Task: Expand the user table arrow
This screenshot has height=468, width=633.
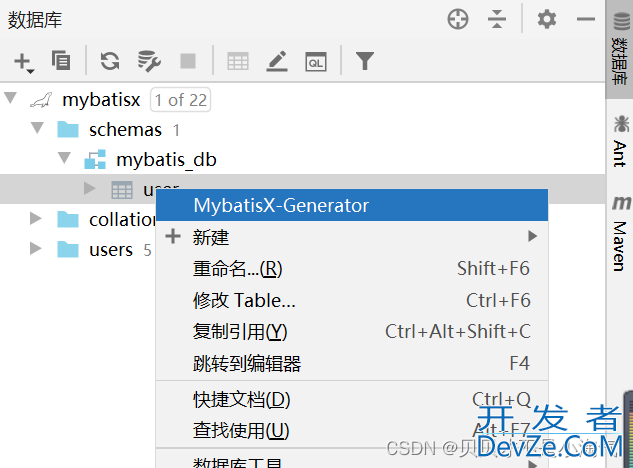Action: point(89,188)
